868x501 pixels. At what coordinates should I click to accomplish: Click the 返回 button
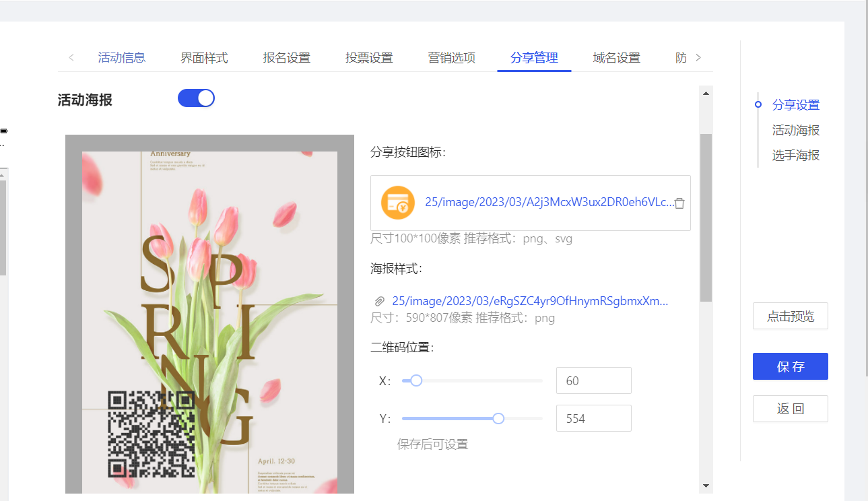pyautogui.click(x=791, y=409)
